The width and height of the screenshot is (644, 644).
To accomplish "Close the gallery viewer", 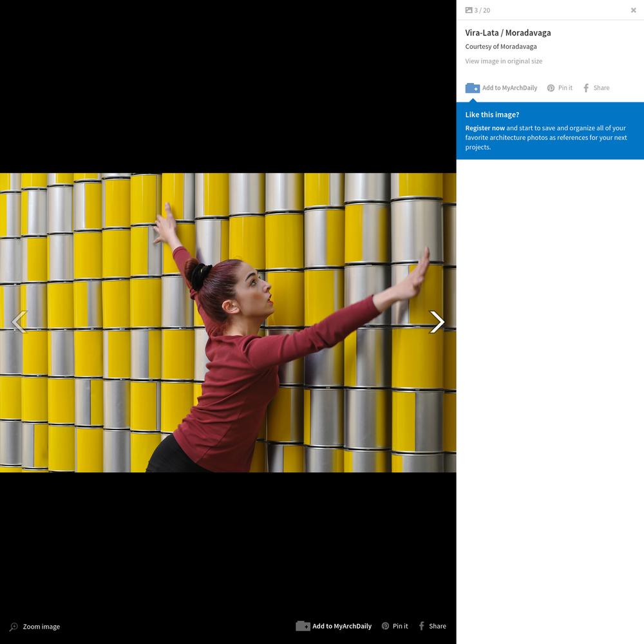I will pyautogui.click(x=633, y=10).
